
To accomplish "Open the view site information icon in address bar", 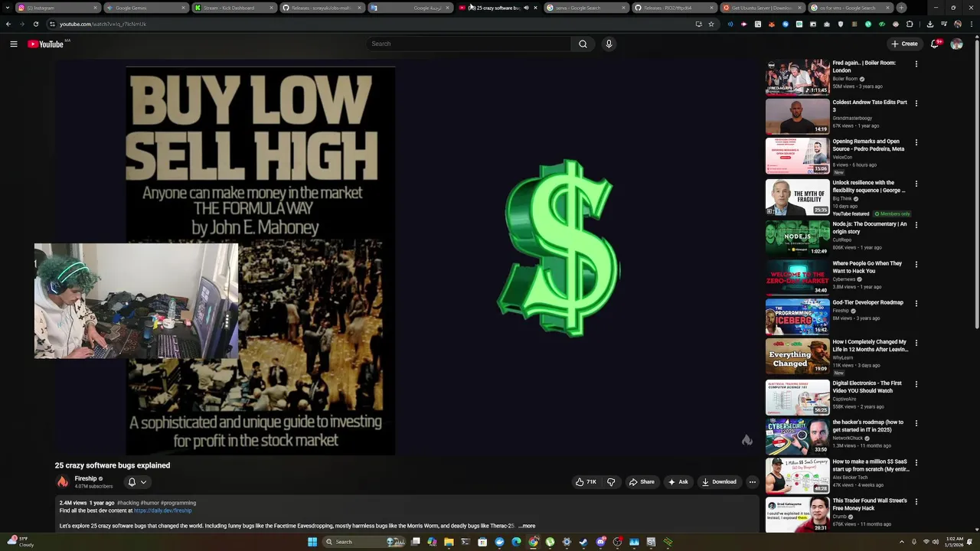I will pos(52,24).
